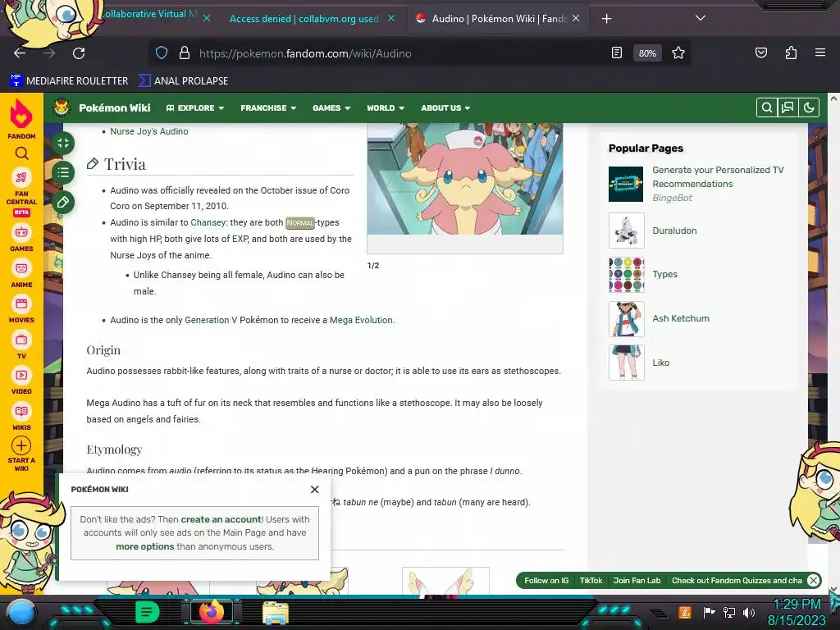The width and height of the screenshot is (840, 630).
Task: Edit Trivia section via pencil icon
Action: [x=92, y=163]
